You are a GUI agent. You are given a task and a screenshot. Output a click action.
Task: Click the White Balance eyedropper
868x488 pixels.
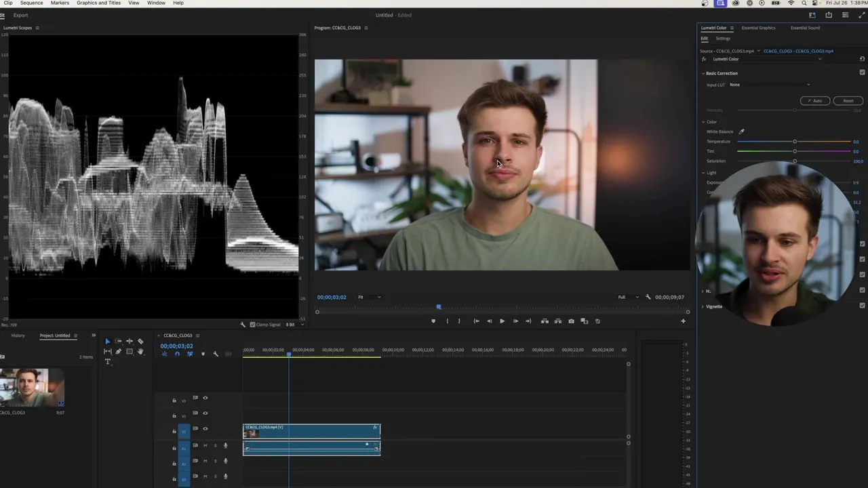(x=741, y=131)
